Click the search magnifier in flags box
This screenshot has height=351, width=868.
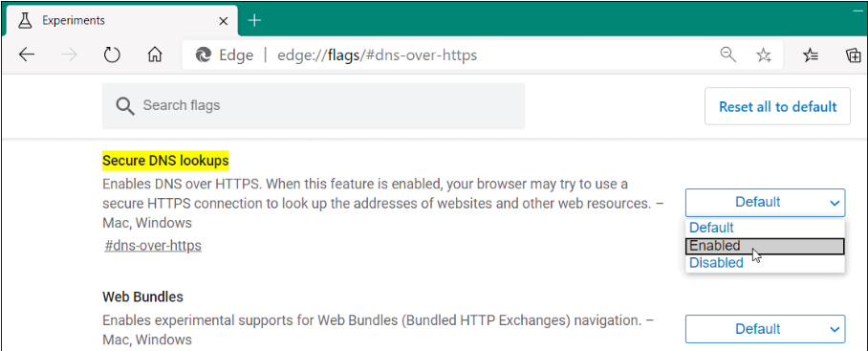point(125,106)
